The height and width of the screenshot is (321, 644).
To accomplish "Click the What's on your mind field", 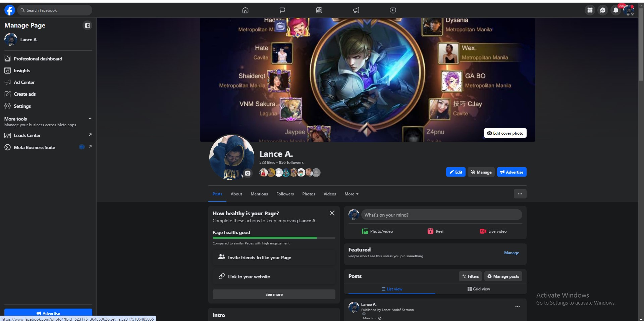I will click(x=441, y=215).
